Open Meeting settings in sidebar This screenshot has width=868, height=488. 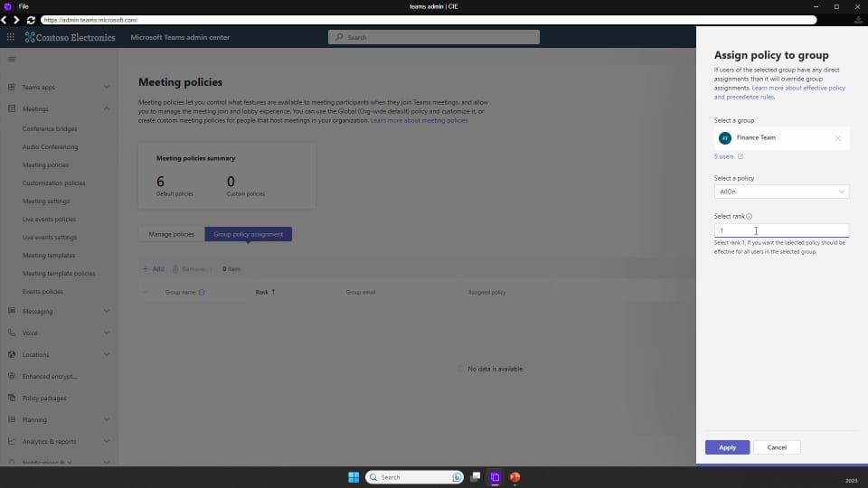point(46,202)
